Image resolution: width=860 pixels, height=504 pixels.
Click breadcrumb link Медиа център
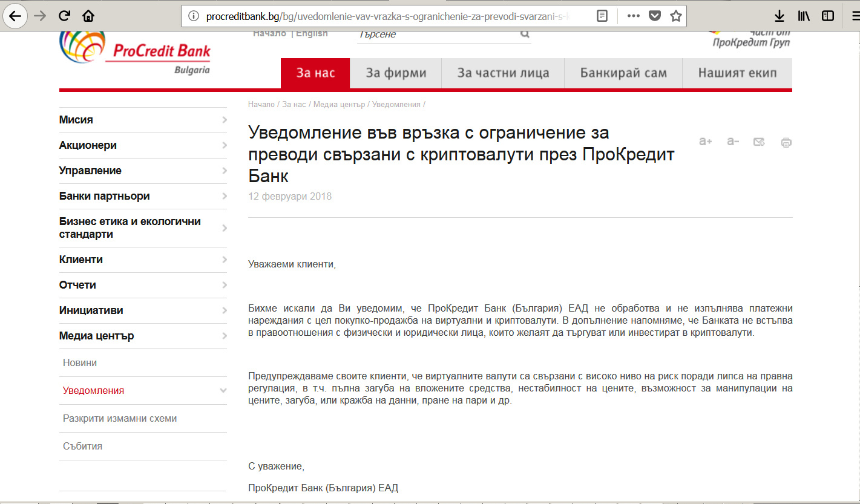click(339, 104)
